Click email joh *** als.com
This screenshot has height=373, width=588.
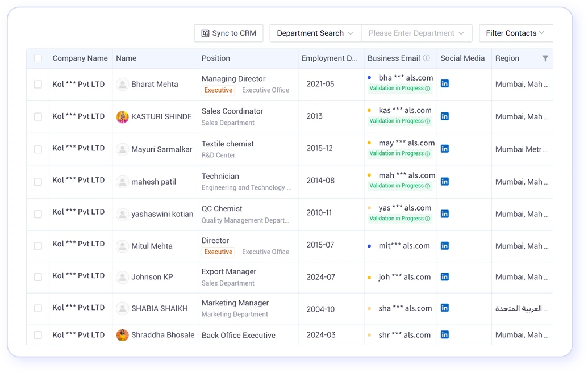click(404, 277)
